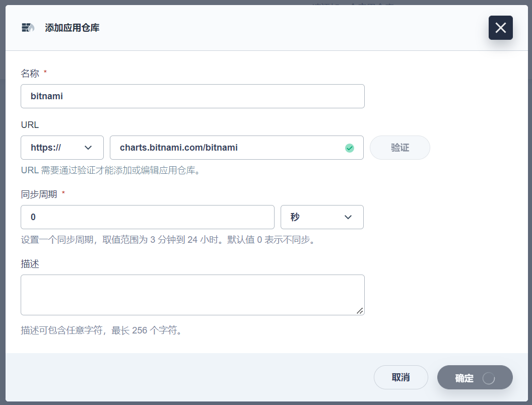Click inside the 描述 textarea
This screenshot has width=532, height=405.
pyautogui.click(x=192, y=295)
